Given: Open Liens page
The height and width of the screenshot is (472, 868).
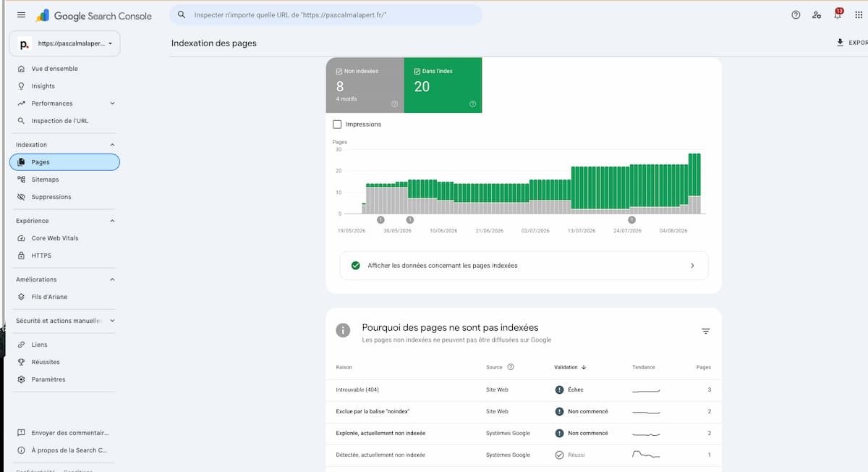Looking at the screenshot, I should pos(65,345).
